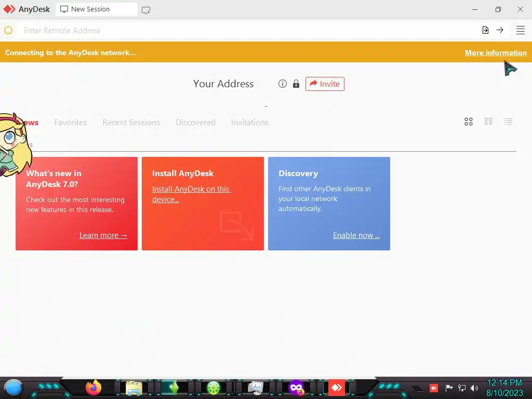This screenshot has height=399, width=532.
Task: Open the system monitor taskbar icon
Action: 256,388
